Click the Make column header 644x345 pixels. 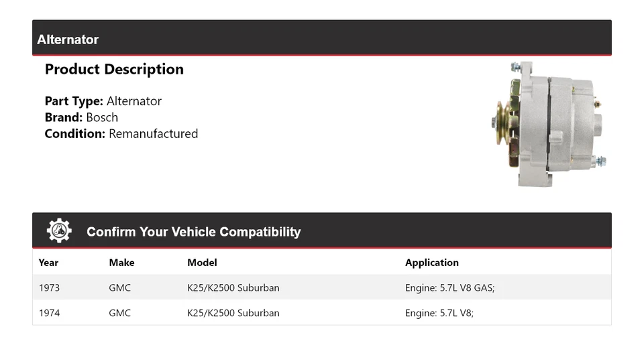tap(121, 263)
